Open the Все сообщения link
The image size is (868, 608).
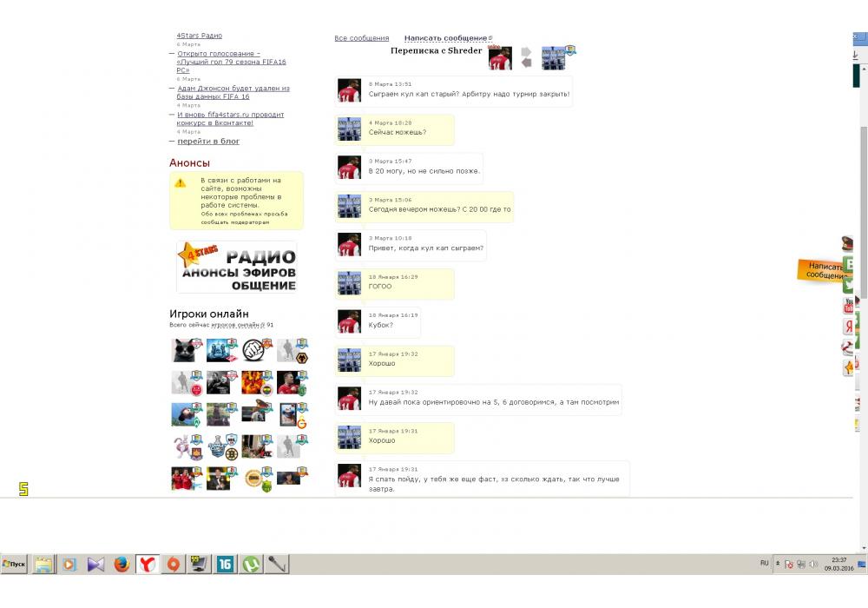click(361, 38)
